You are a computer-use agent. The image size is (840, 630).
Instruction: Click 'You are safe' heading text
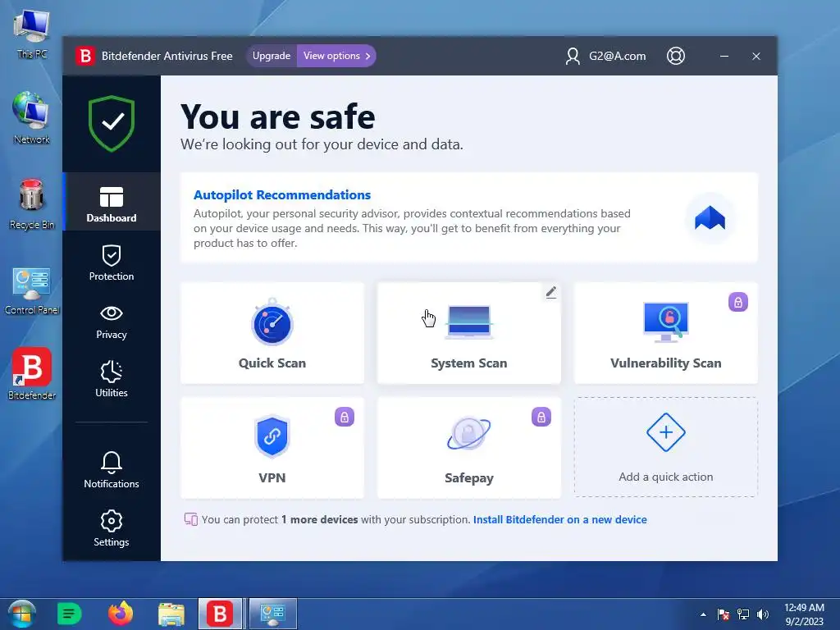(x=277, y=116)
